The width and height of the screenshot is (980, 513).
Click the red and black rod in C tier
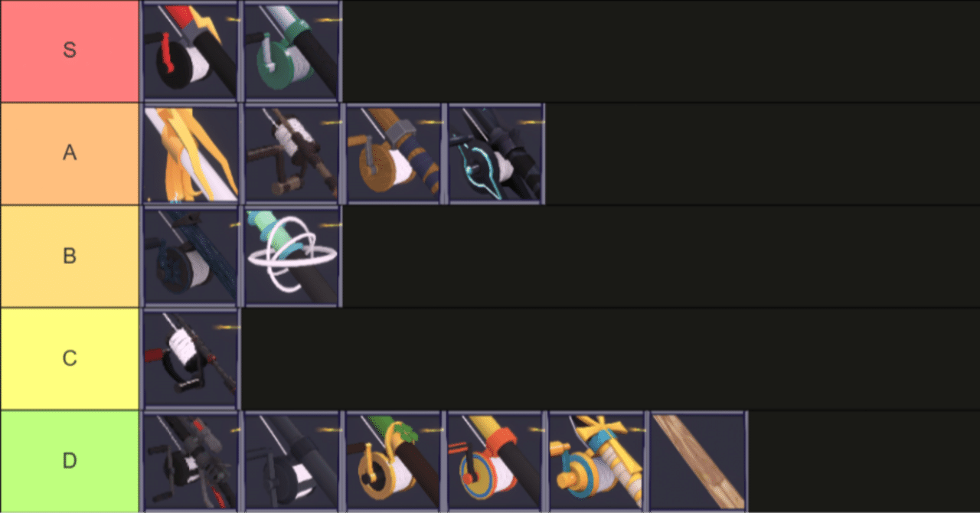pos(191,359)
